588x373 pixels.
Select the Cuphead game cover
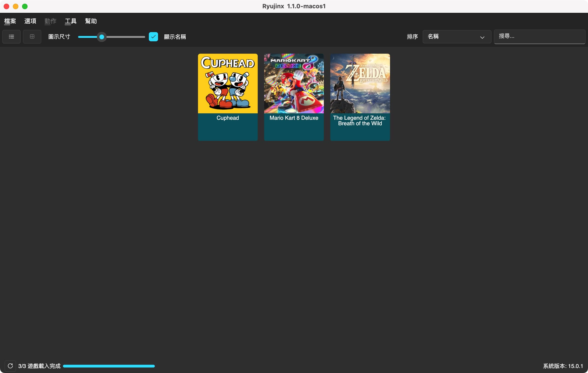click(x=228, y=84)
